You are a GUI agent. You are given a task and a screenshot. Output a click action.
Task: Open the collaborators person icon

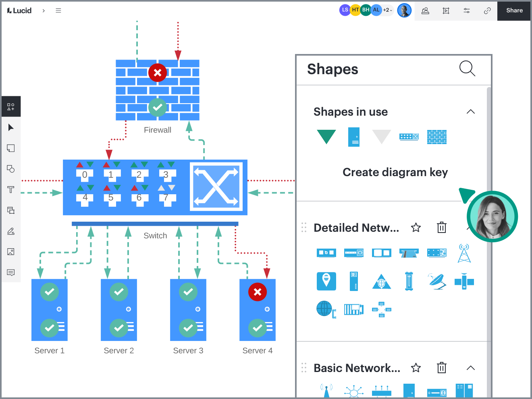[425, 10]
